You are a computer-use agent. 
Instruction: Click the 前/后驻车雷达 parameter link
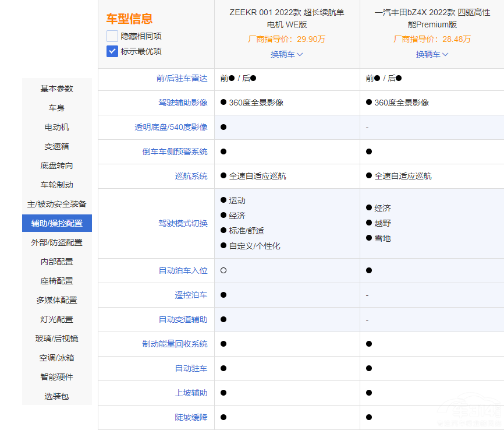click(182, 78)
